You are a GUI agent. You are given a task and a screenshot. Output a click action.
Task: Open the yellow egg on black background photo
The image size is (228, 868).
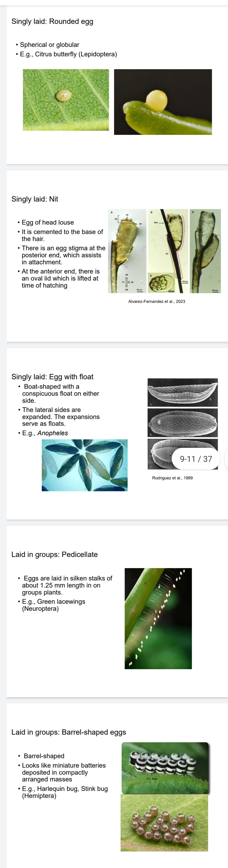tap(163, 102)
